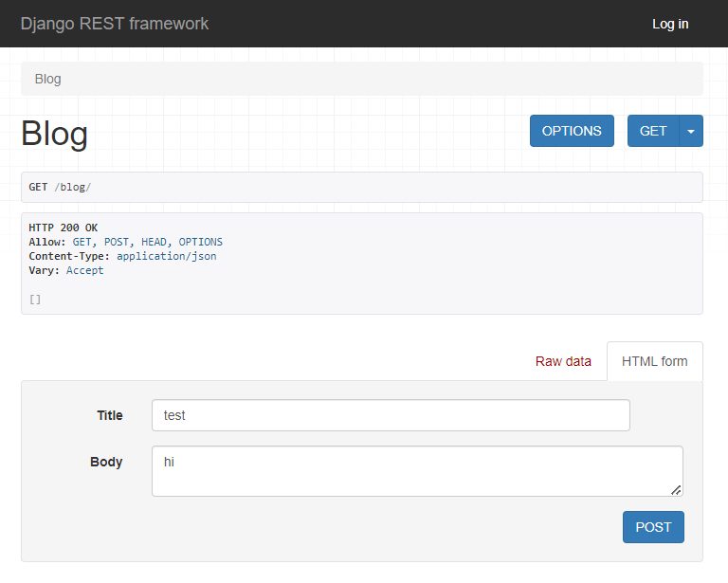Select the 'application/json' content type value
Viewport: 728px width, 583px height.
point(166,256)
